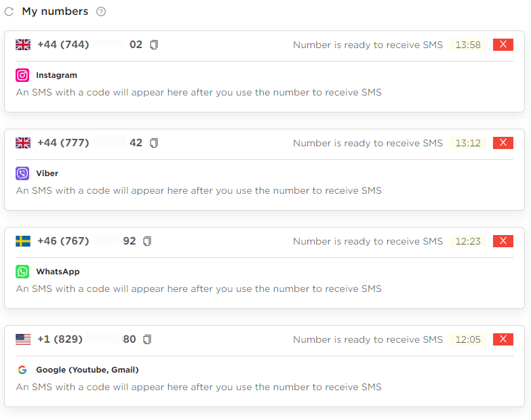Click the Google (Youtube, Gmail) label
The image size is (531, 420).
[x=87, y=370]
